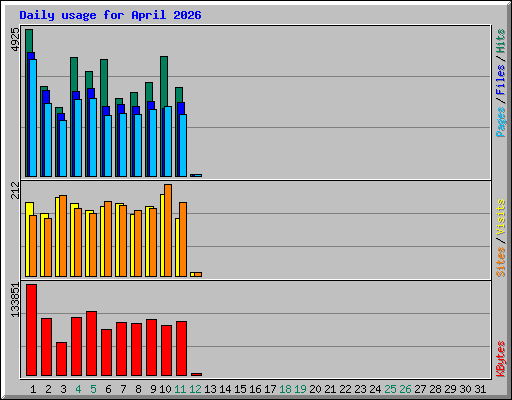
Task: Click day 3 on the x-axis
Action: tap(63, 389)
